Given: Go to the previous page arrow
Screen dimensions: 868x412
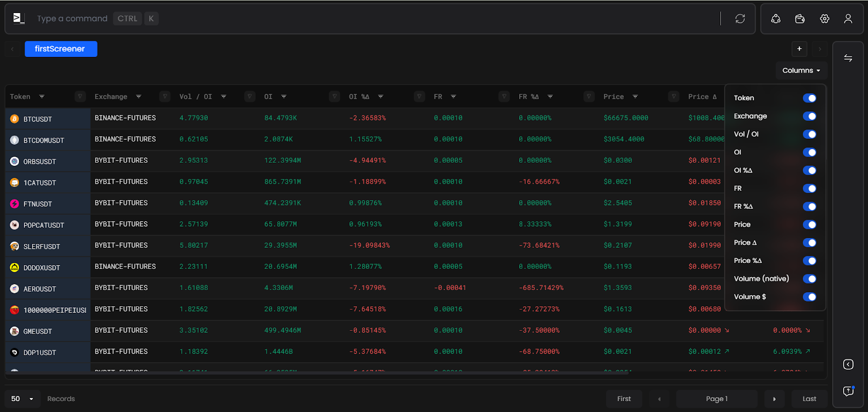Looking at the screenshot, I should (x=659, y=399).
